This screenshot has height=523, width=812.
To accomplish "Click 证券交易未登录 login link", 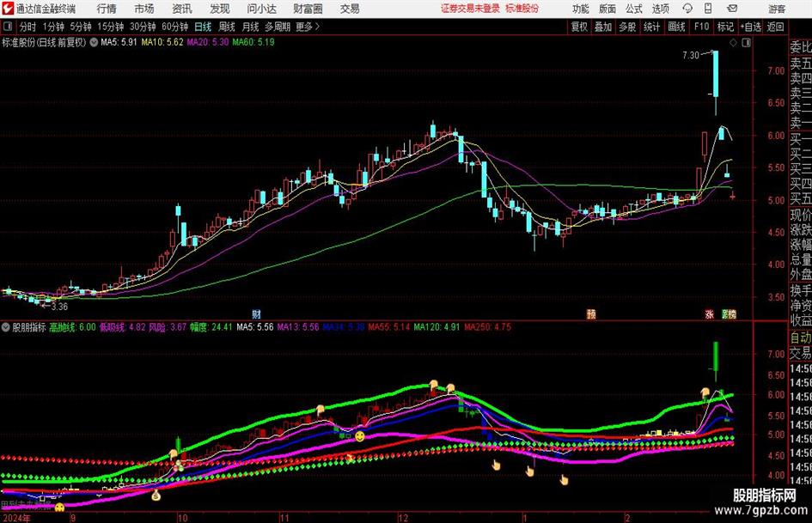I will pos(470,9).
